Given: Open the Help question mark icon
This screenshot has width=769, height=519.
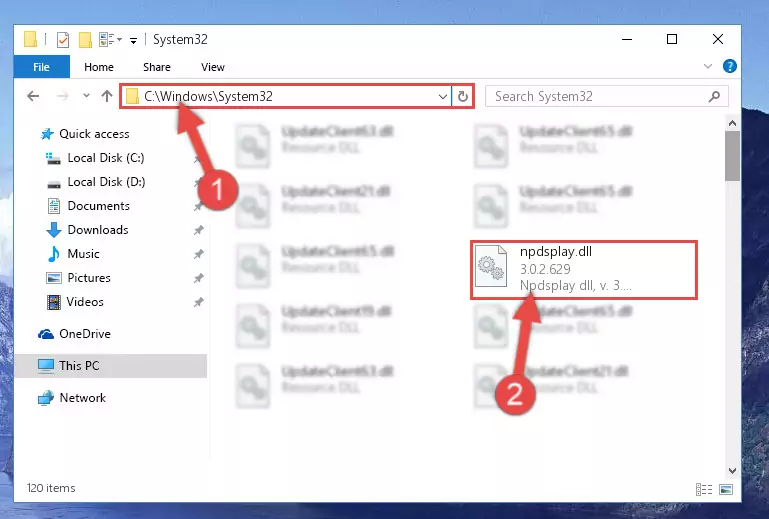Looking at the screenshot, I should click(729, 66).
